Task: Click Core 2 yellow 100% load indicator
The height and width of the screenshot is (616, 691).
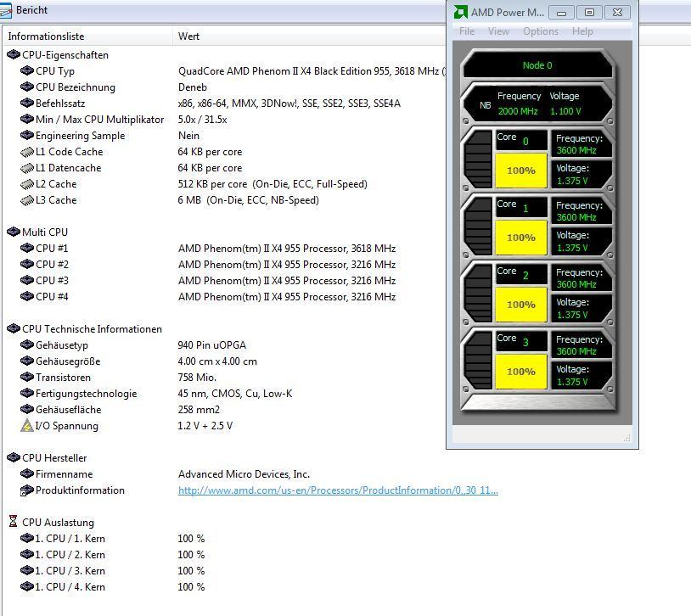Action: point(521,305)
